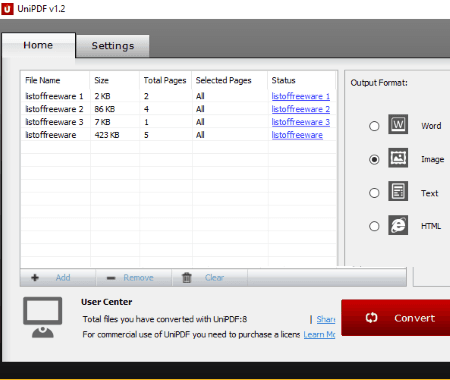Click the '7 KB' size cell
The height and width of the screenshot is (380, 450).
click(102, 122)
